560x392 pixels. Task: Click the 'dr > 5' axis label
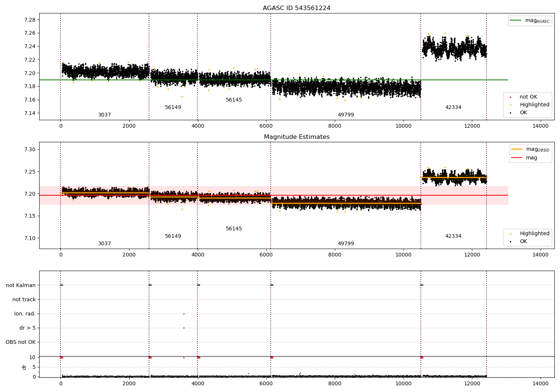pos(28,328)
